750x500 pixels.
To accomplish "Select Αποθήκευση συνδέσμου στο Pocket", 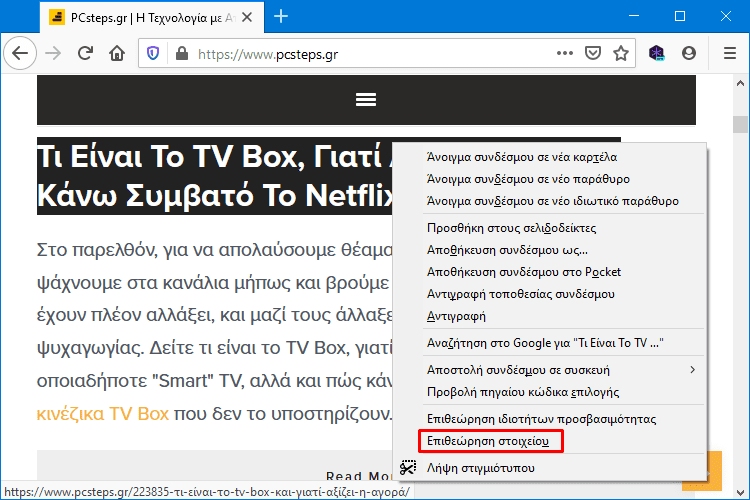I will 550,272.
